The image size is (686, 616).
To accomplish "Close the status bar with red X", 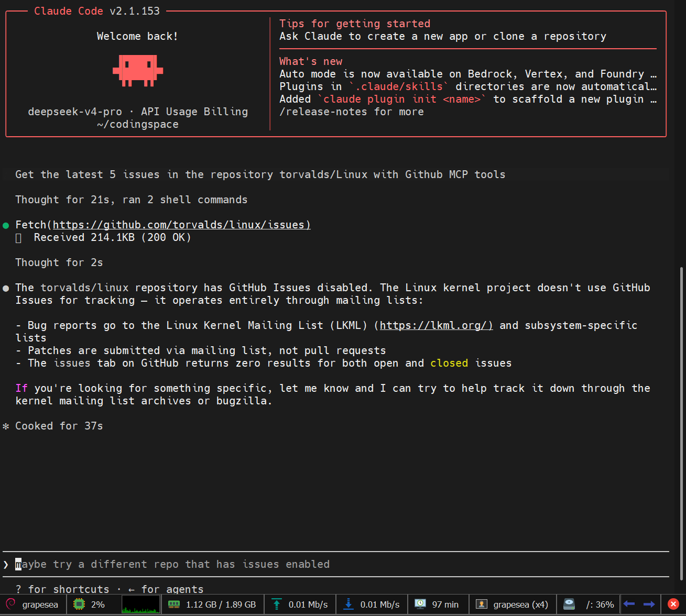I will pyautogui.click(x=673, y=604).
